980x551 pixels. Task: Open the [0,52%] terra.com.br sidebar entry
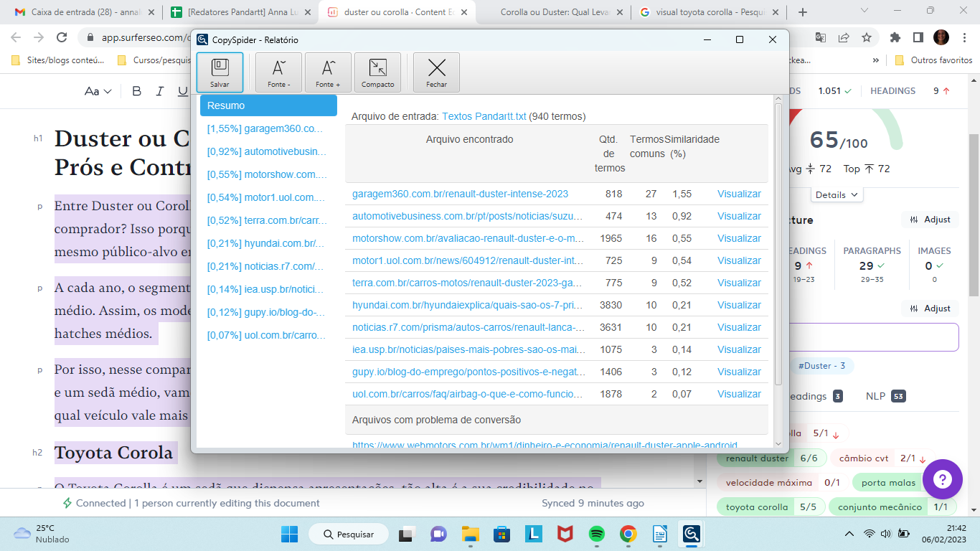click(266, 220)
